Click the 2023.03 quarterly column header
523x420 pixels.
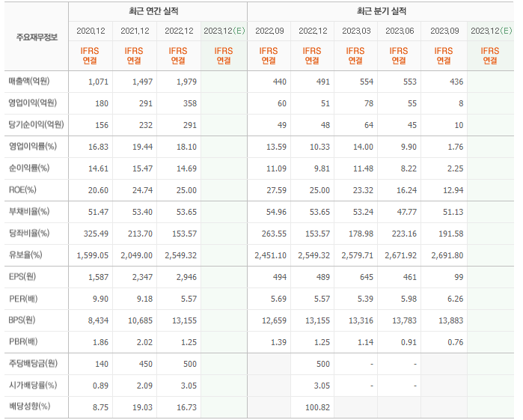[x=356, y=31]
